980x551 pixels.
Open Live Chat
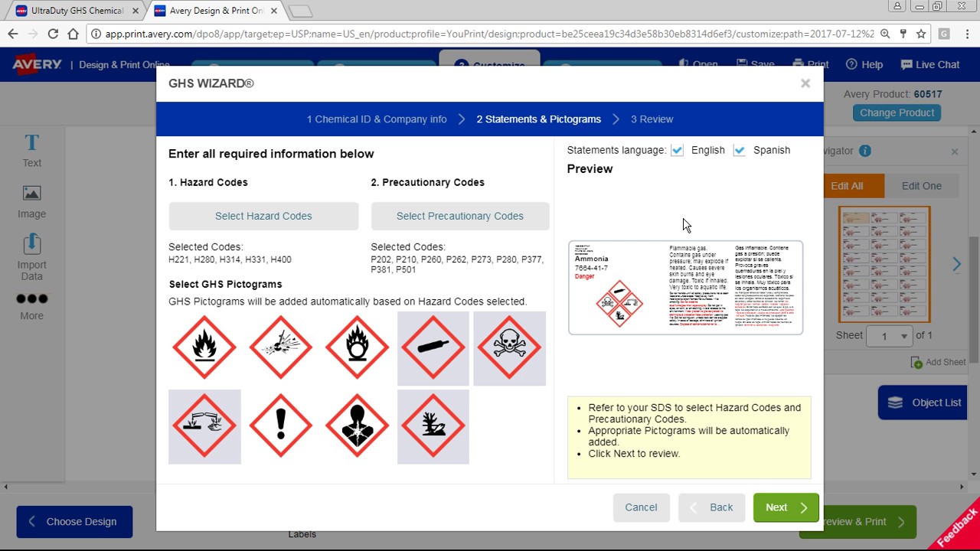929,64
